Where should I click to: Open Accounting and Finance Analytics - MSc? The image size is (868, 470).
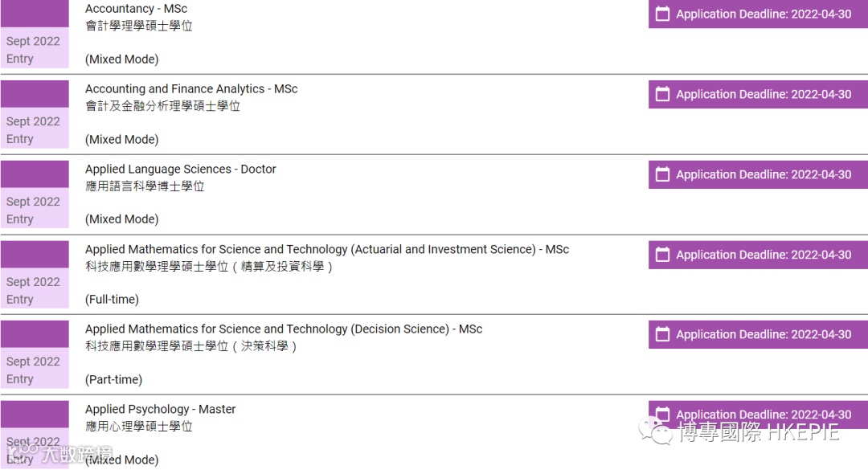(x=191, y=89)
